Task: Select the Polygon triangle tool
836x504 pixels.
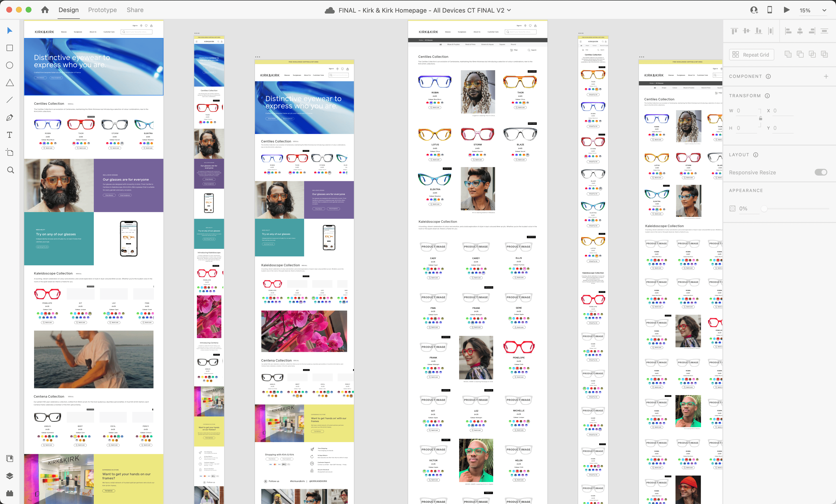Action: coord(10,83)
